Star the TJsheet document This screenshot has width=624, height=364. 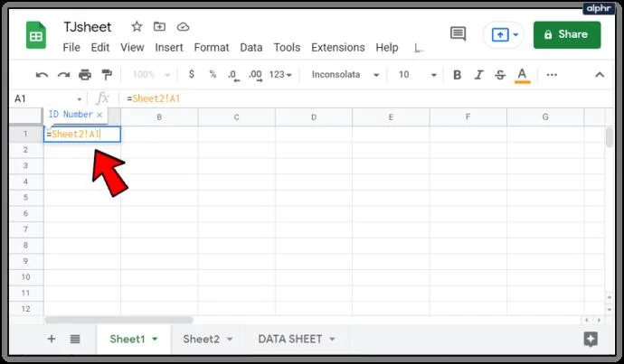coord(137,26)
